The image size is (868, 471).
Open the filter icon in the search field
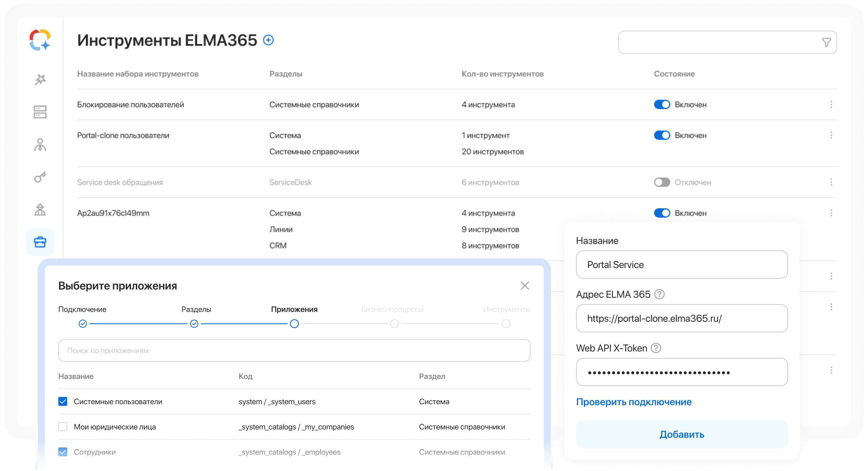click(x=826, y=42)
